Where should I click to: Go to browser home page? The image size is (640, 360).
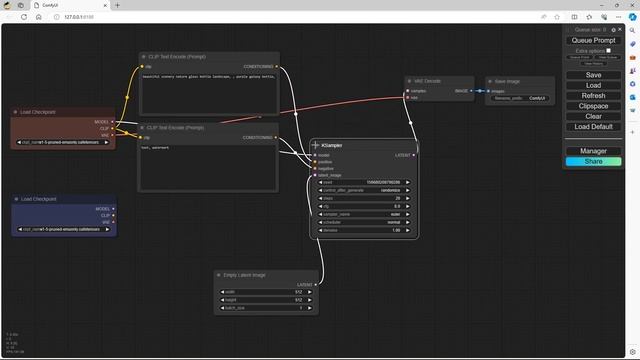click(38, 17)
